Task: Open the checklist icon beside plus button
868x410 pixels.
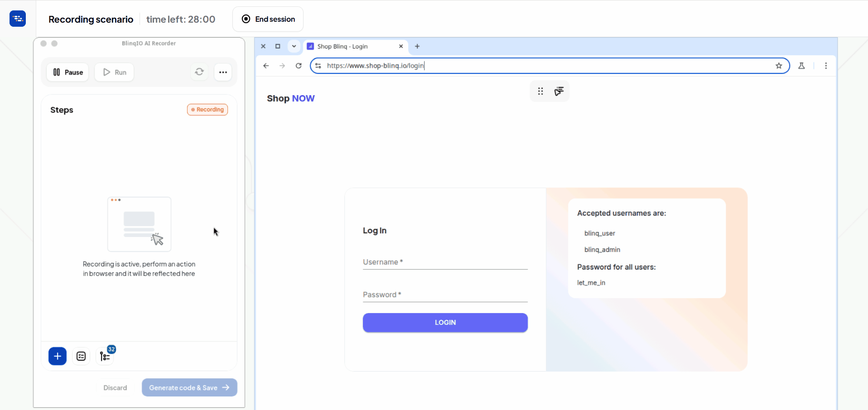Action: click(x=81, y=356)
